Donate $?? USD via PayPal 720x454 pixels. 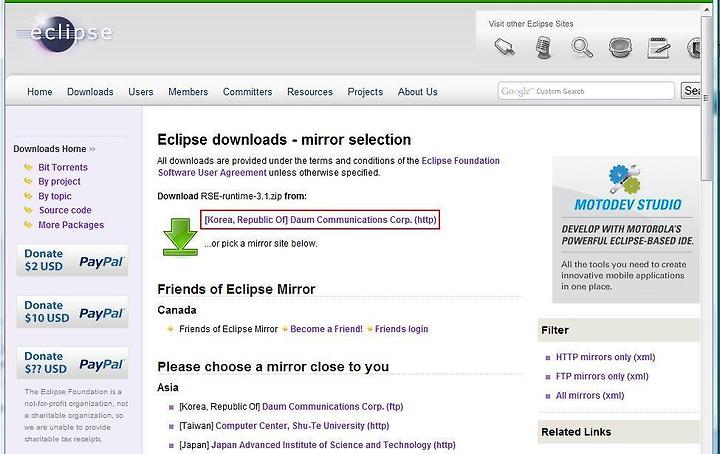pyautogui.click(x=72, y=363)
